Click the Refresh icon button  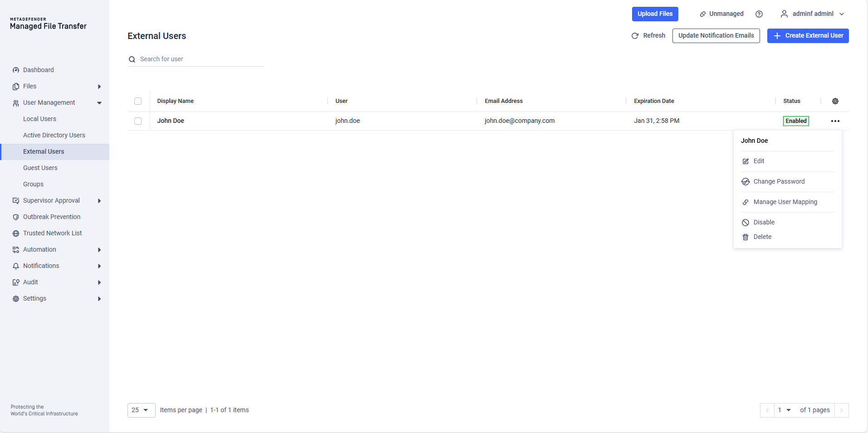[x=635, y=36]
